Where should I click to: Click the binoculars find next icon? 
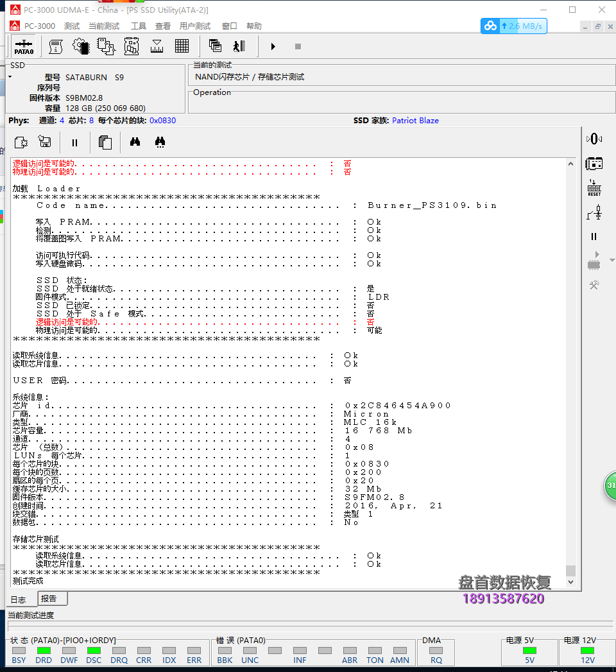[x=160, y=142]
